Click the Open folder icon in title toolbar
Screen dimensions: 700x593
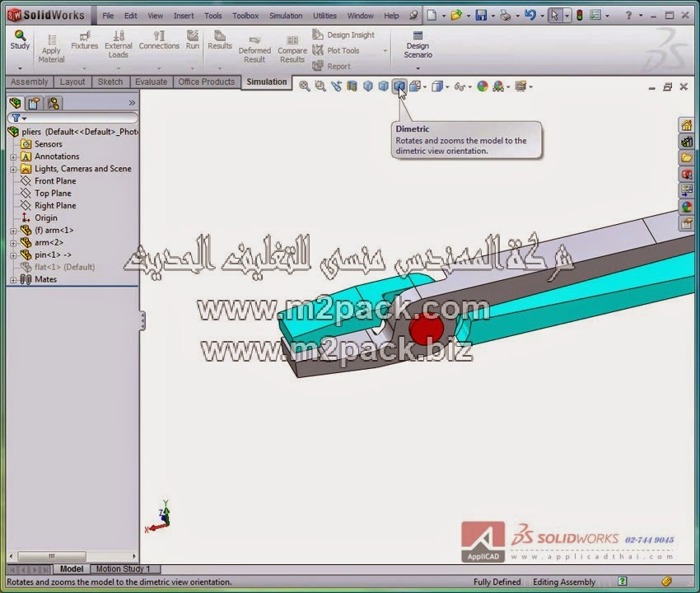pos(456,16)
